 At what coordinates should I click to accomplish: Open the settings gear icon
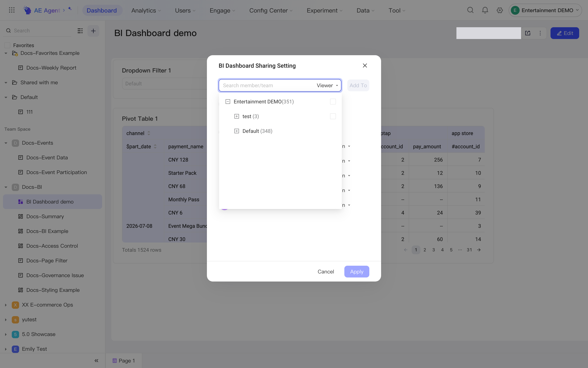click(500, 10)
